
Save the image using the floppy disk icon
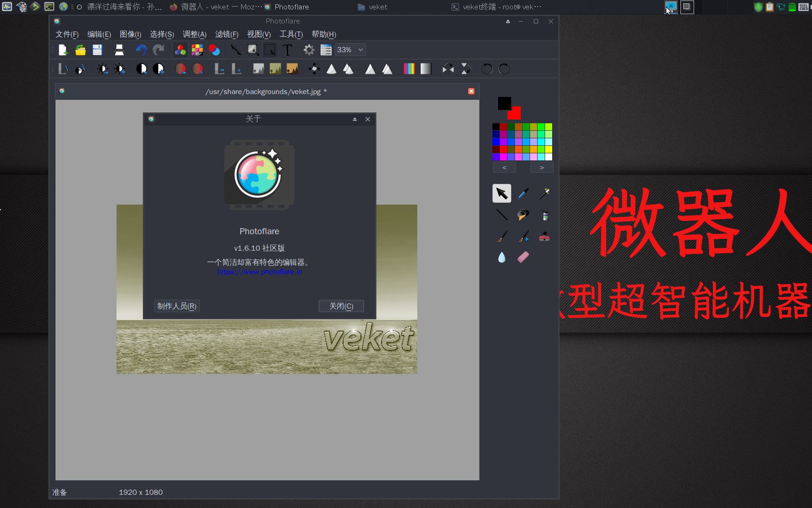pyautogui.click(x=97, y=50)
